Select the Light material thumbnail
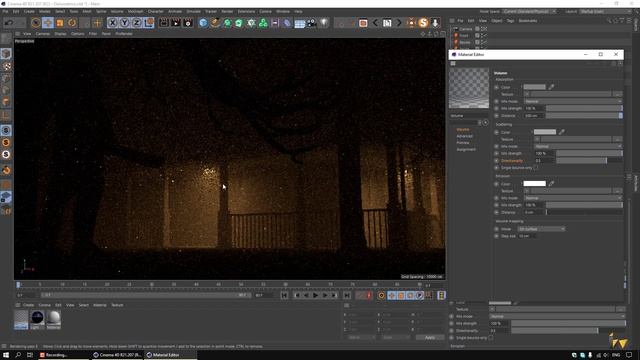This screenshot has height=360, width=640. click(37, 319)
